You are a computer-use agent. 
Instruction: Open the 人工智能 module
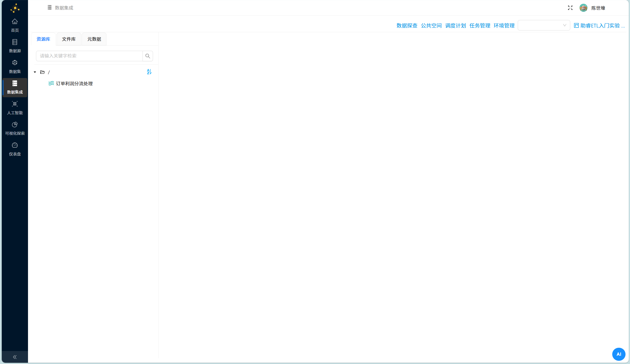[x=15, y=108]
